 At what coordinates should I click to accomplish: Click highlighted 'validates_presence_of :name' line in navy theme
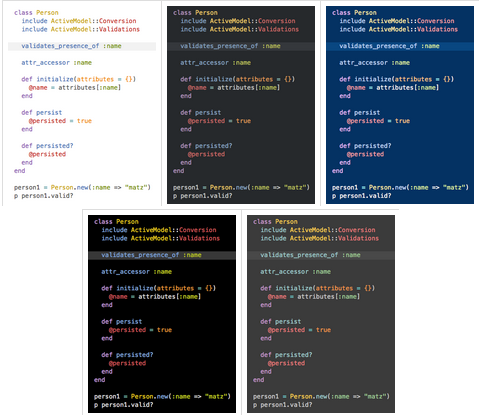point(400,46)
